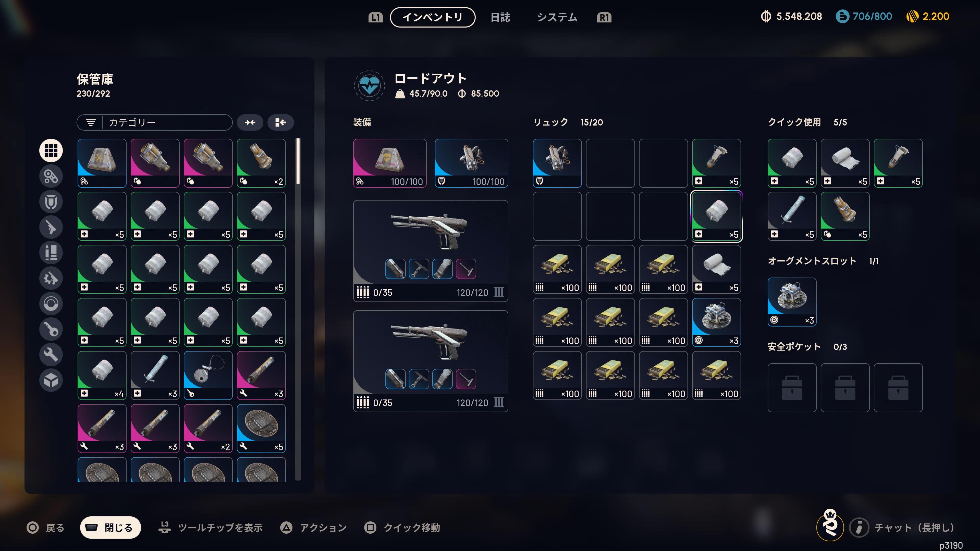The image size is (980, 551).
Task: Select the all-items grid category filter
Action: point(51,150)
